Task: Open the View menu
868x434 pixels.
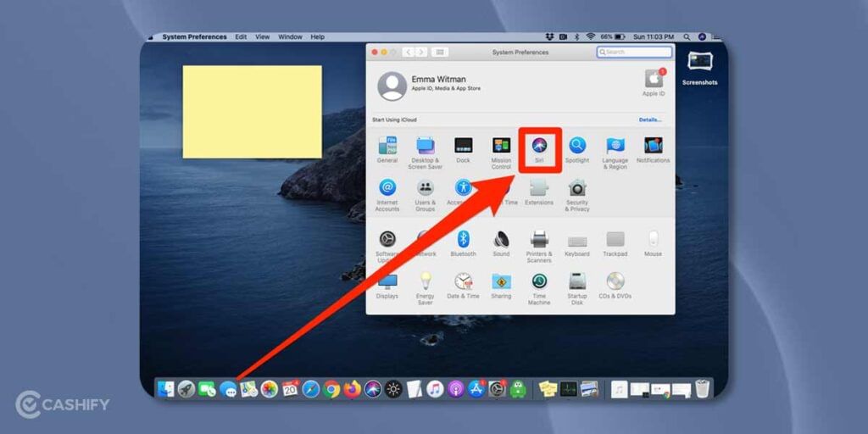Action: pos(263,37)
